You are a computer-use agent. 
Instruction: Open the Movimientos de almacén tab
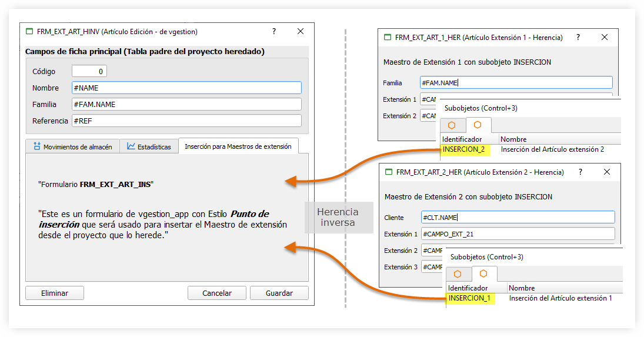pyautogui.click(x=72, y=146)
